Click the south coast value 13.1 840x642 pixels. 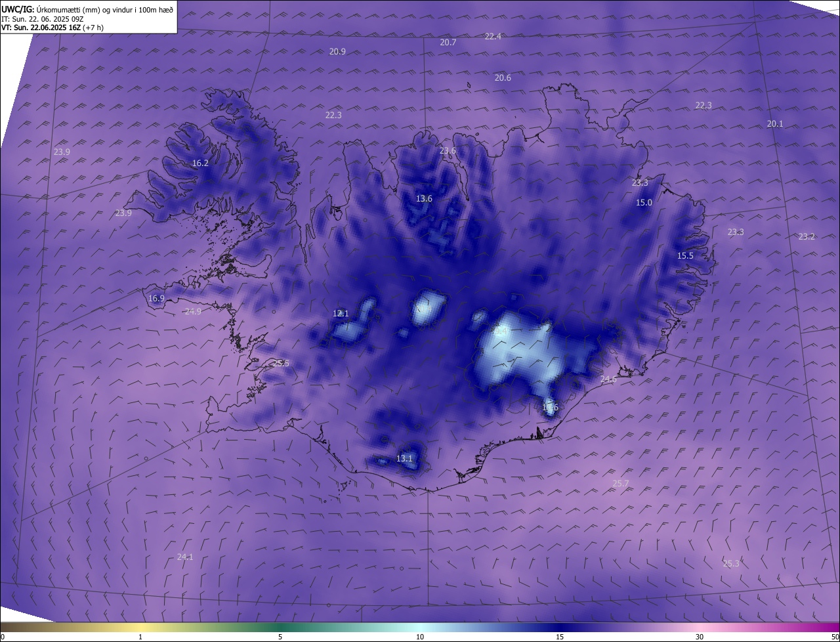(x=404, y=458)
